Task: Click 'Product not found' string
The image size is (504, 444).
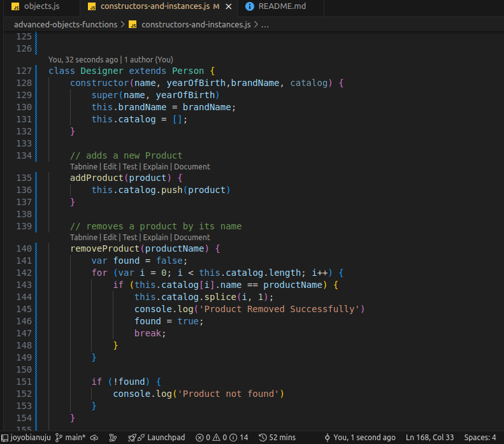Action: point(228,394)
